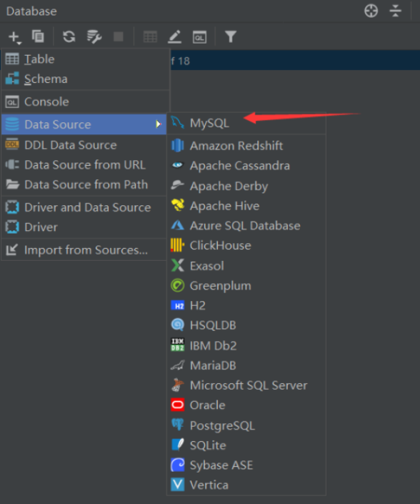
Task: Click the Refresh toolbar icon
Action: click(69, 36)
